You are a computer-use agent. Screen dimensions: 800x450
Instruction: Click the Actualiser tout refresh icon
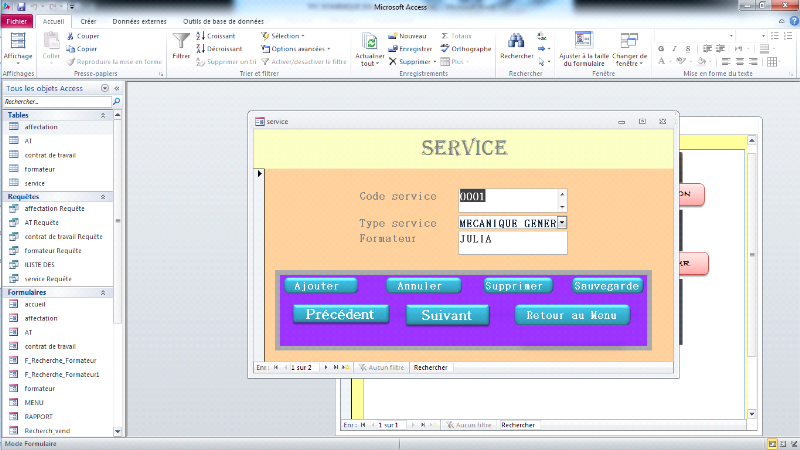pos(369,42)
